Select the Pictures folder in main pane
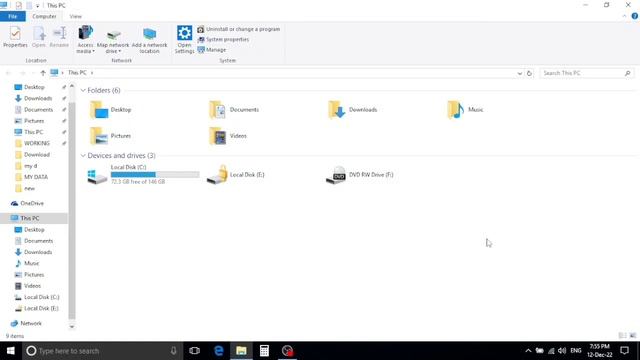The image size is (640, 360). click(111, 136)
